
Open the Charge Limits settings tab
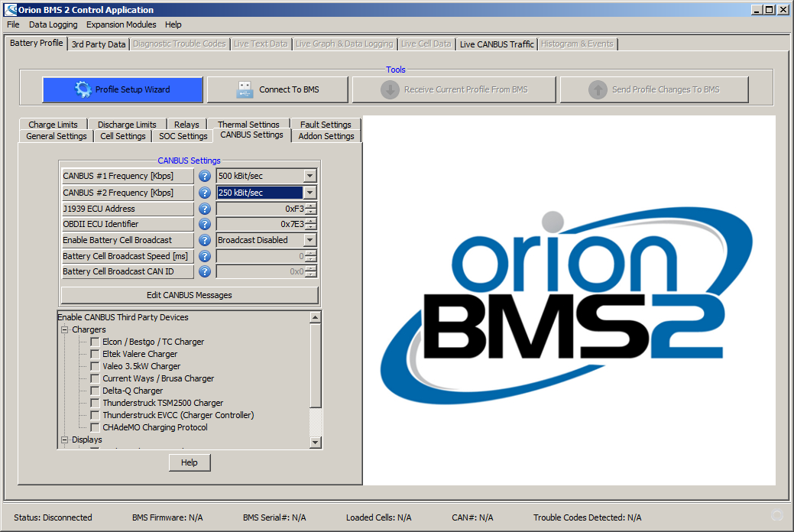[53, 124]
